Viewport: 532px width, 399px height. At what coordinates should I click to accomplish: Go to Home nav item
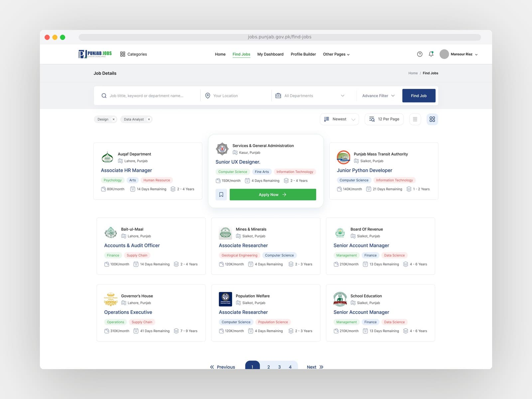click(x=220, y=54)
